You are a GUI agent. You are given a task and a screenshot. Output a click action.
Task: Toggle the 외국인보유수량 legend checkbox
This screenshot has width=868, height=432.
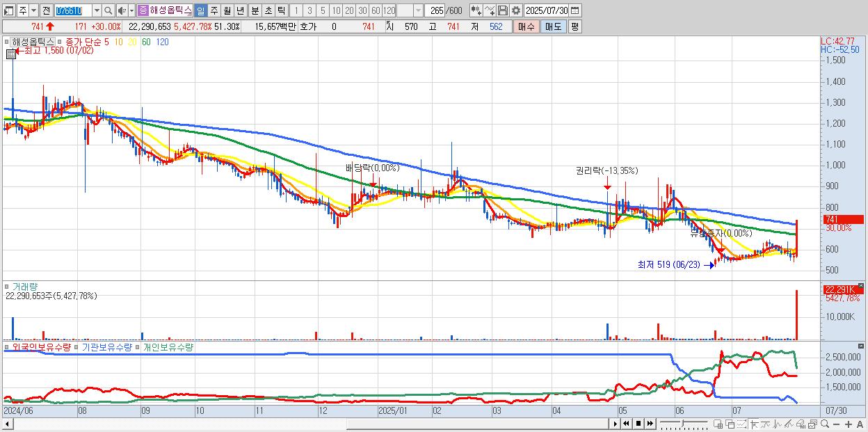pos(7,346)
